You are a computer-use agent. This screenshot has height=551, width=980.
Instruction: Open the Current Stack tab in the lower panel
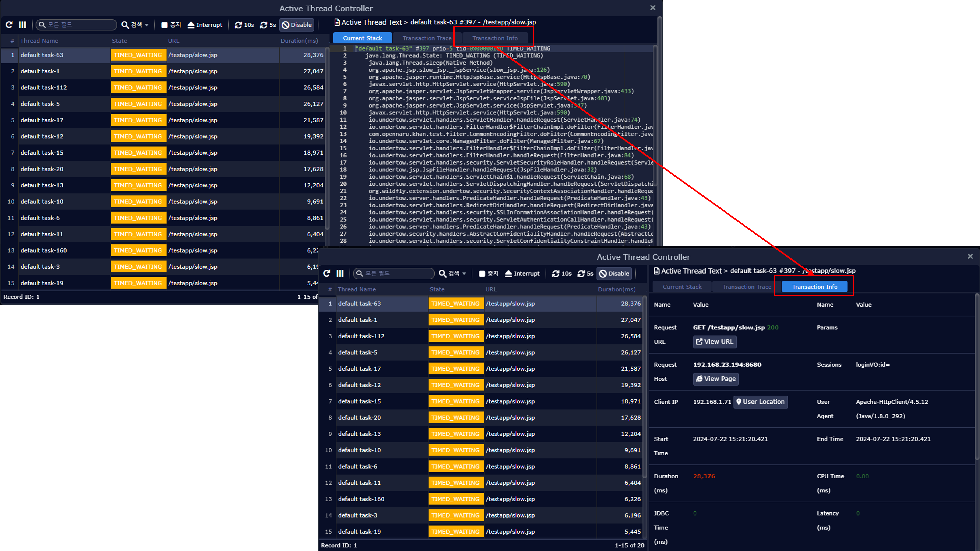pos(682,287)
